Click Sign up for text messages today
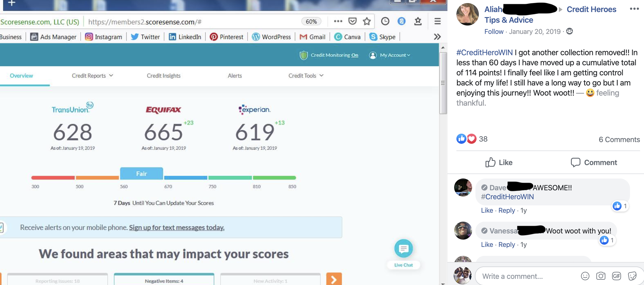The height and width of the screenshot is (285, 644). [176, 228]
